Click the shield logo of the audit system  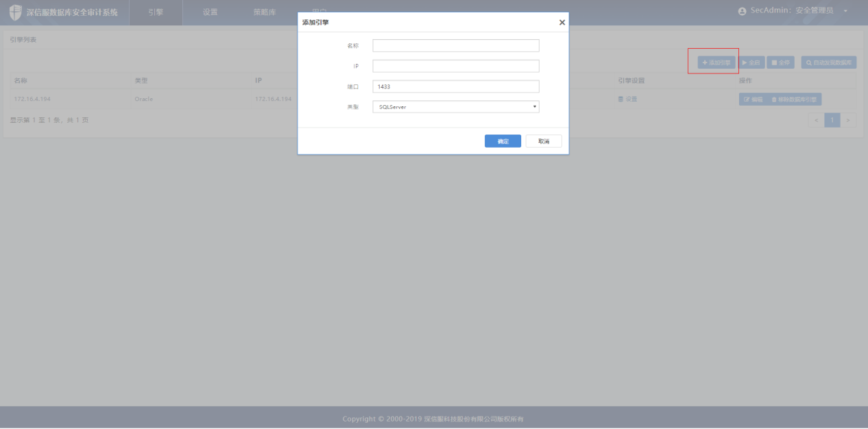pos(15,12)
